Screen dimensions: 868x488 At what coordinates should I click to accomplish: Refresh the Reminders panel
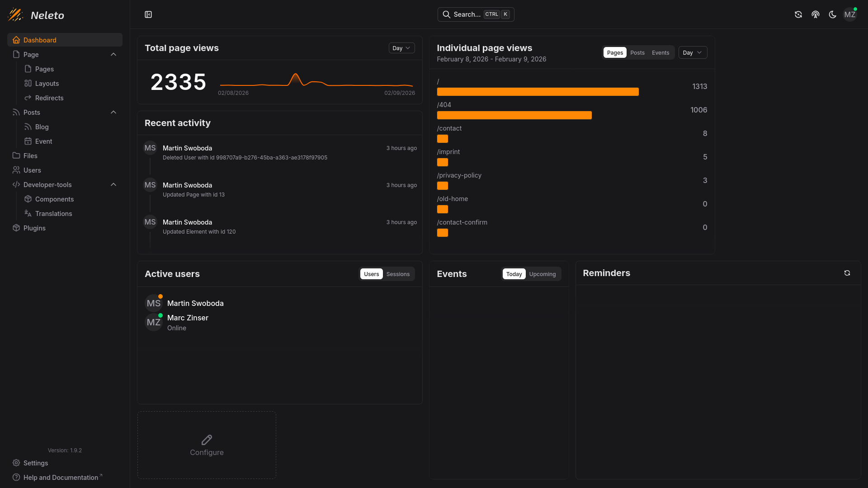click(x=847, y=273)
